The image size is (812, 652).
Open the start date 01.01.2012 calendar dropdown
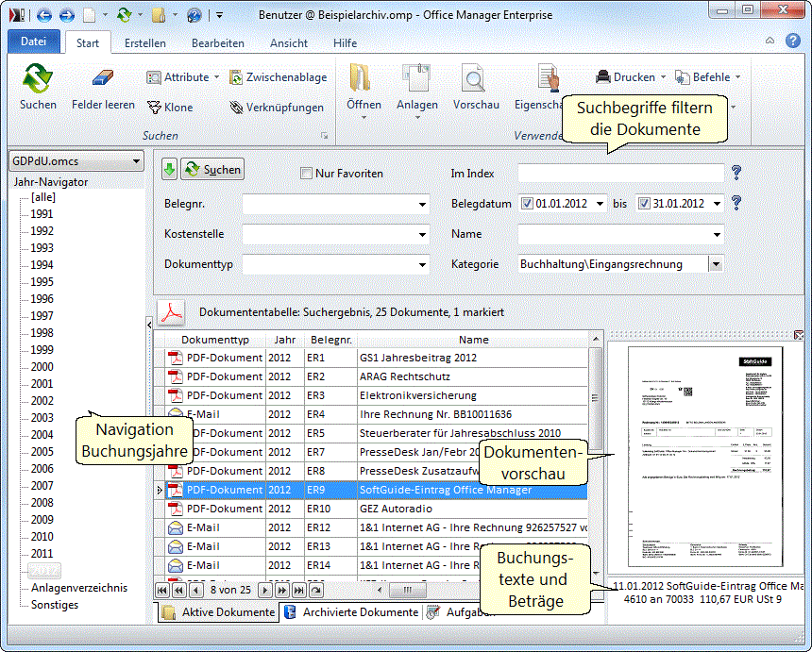click(x=600, y=204)
